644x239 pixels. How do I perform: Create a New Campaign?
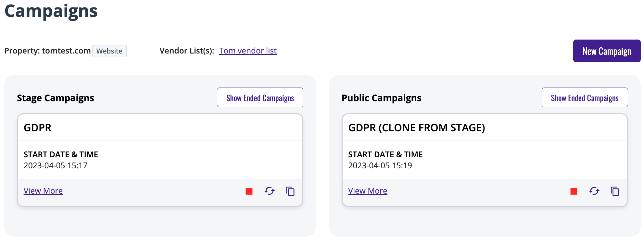point(607,51)
